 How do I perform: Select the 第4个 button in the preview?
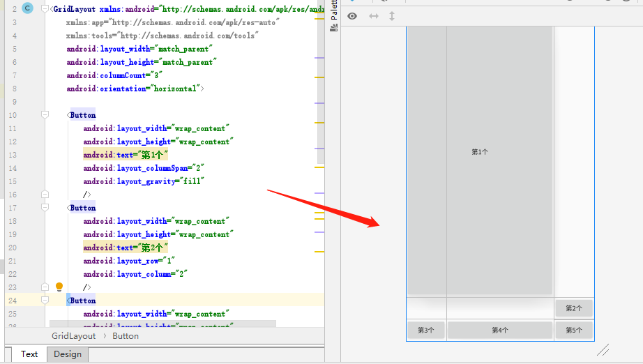click(x=500, y=330)
